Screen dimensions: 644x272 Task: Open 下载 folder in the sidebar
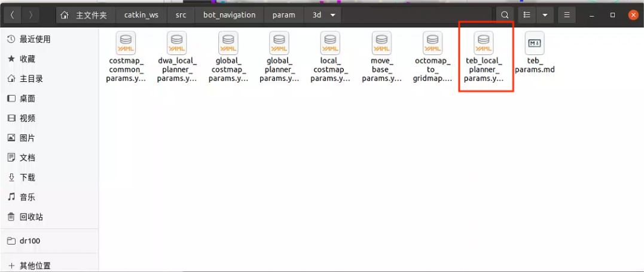point(28,178)
